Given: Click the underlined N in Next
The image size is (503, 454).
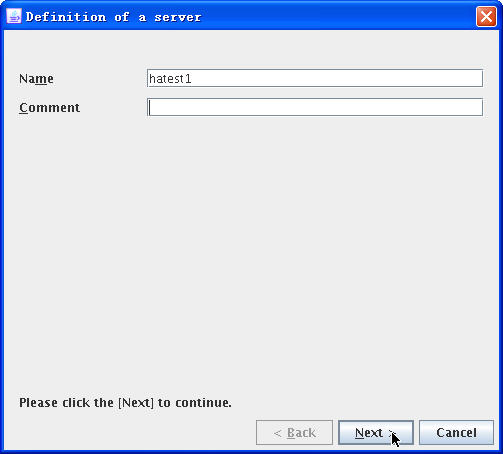Looking at the screenshot, I should pyautogui.click(x=360, y=433).
